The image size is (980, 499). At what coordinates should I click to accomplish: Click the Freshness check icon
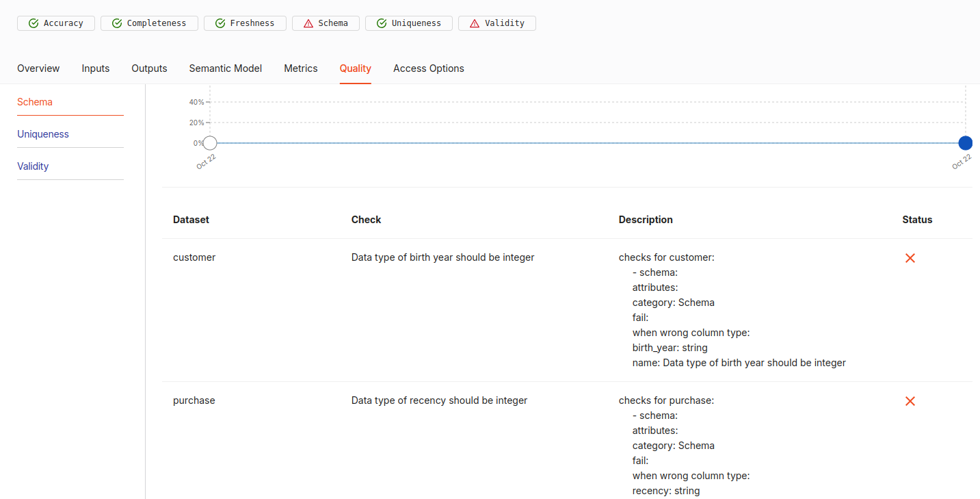point(220,23)
